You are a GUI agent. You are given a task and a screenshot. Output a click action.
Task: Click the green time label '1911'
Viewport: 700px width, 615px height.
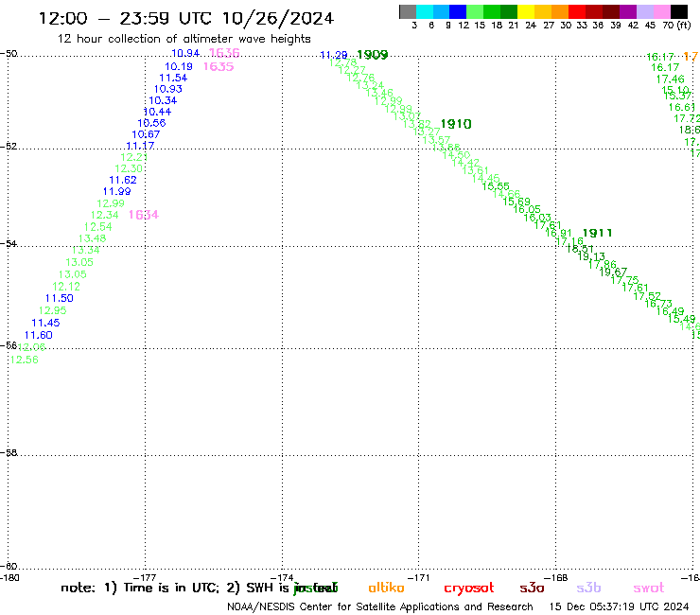coord(597,233)
